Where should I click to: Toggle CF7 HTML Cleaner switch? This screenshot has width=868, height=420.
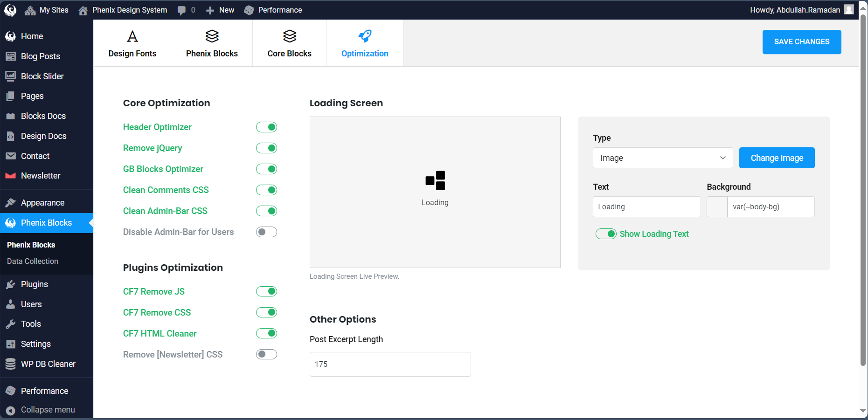coord(266,333)
